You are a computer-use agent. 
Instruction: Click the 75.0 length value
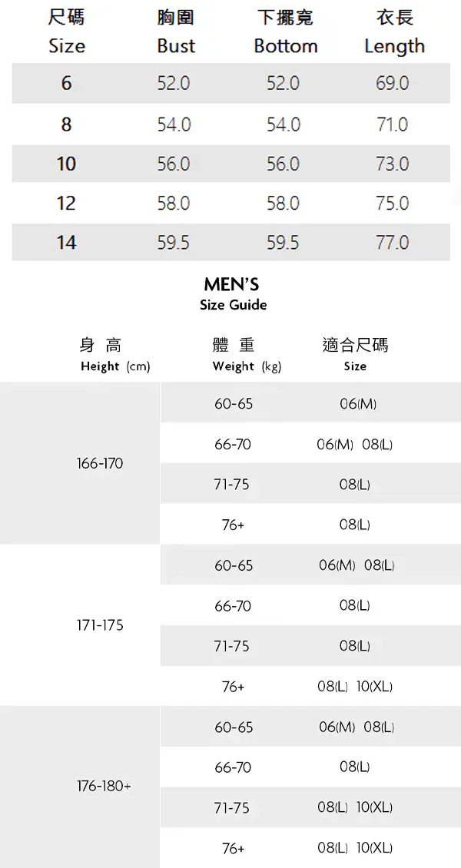(392, 204)
